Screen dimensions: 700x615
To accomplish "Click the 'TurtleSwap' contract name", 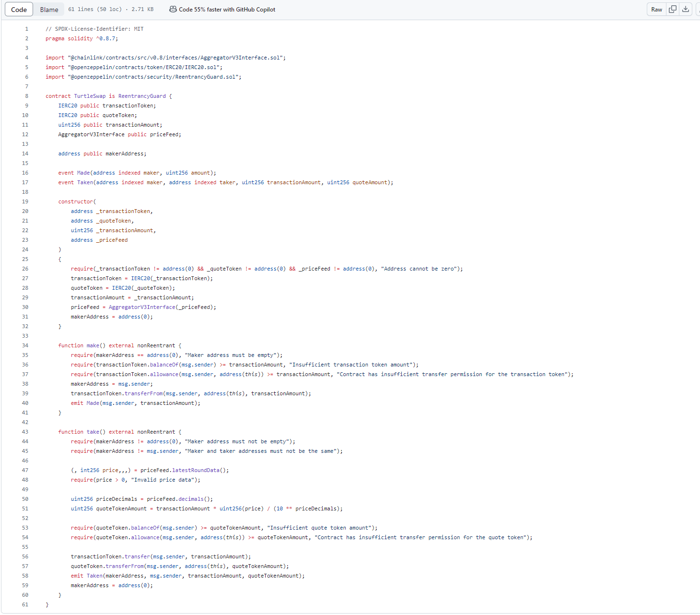I will pyautogui.click(x=90, y=96).
